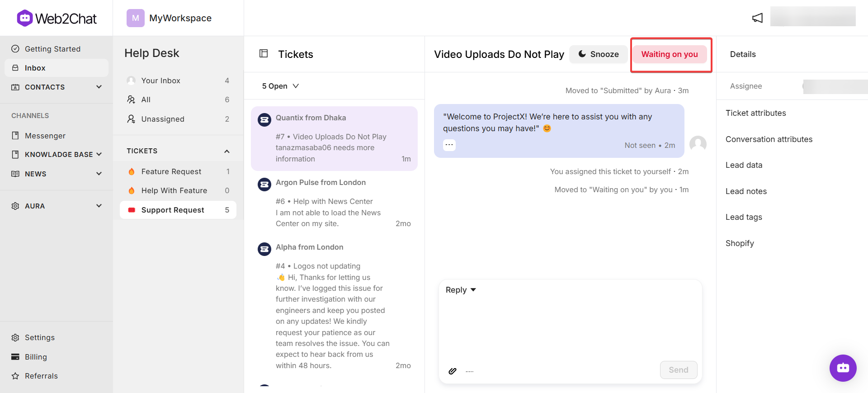Select the All conversations folder

pos(178,99)
